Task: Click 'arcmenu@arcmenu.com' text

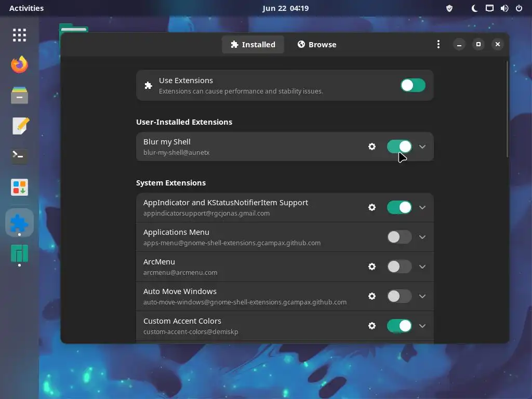Action: (x=180, y=272)
